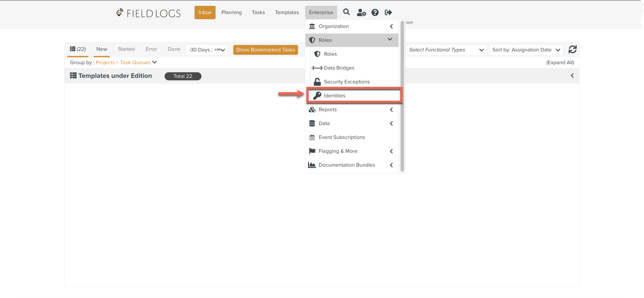The width and height of the screenshot is (644, 298).
Task: Click Show Bookmarked Tasks button
Action: (x=265, y=50)
